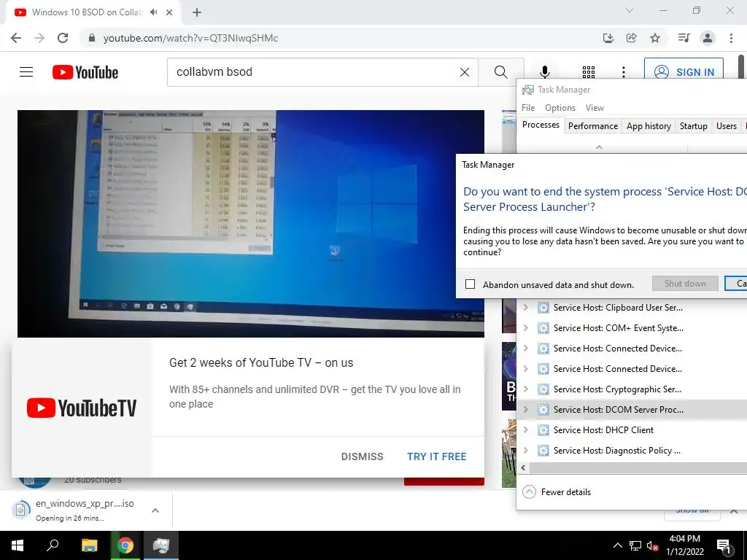Mute tab via speaker icon on tab
The image size is (747, 560).
[153, 12]
